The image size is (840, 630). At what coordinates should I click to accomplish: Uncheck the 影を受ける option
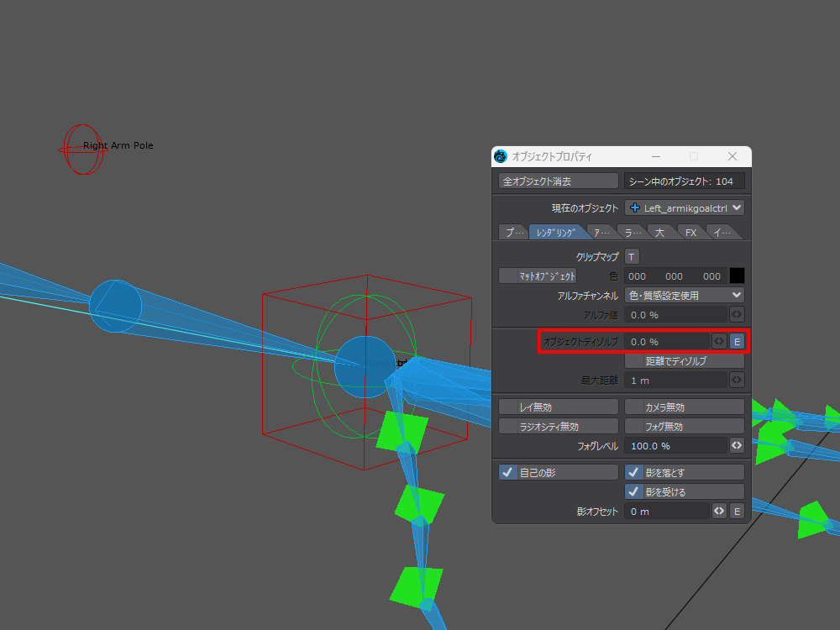634,491
